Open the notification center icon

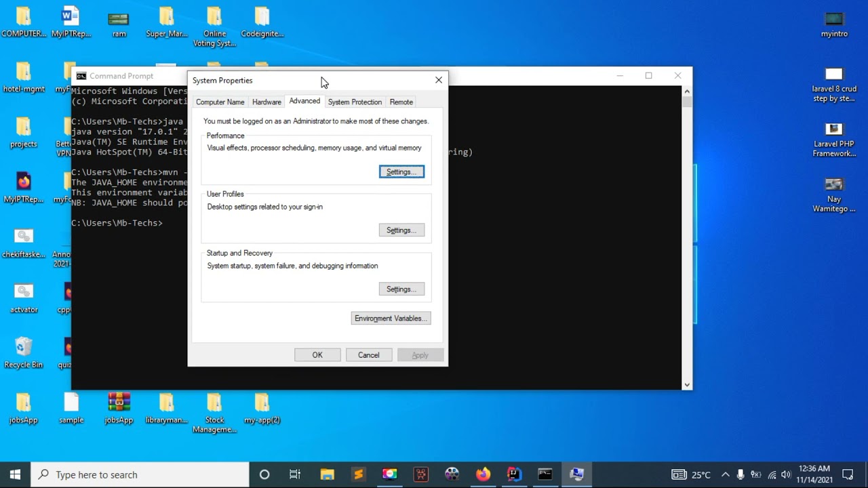coord(848,474)
